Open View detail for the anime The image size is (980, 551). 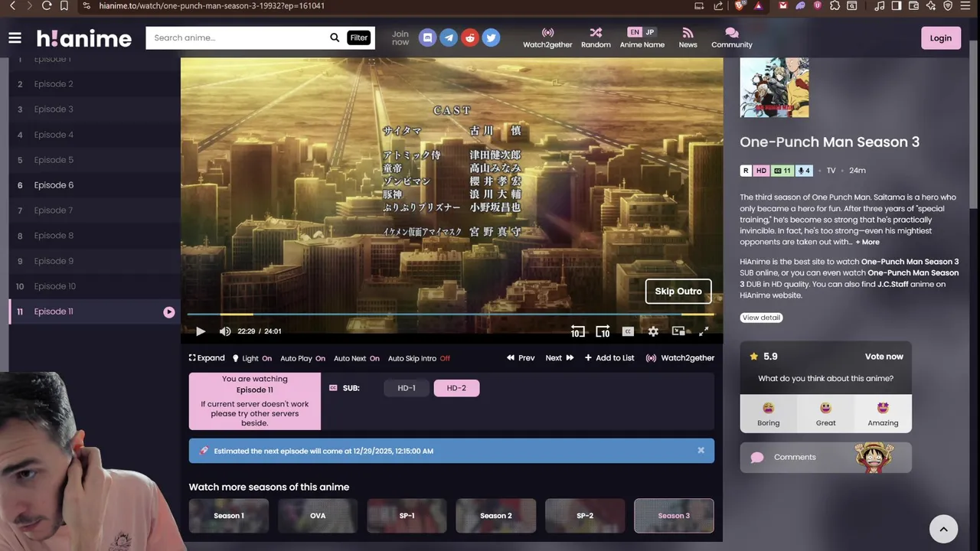(x=761, y=318)
